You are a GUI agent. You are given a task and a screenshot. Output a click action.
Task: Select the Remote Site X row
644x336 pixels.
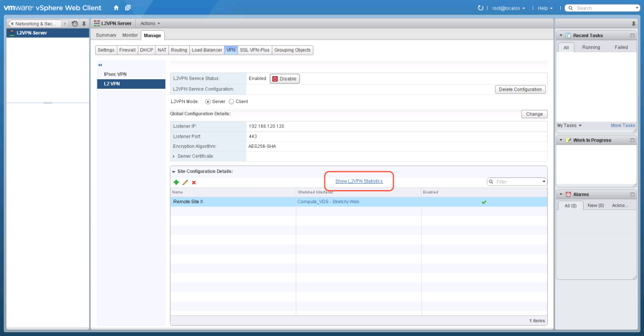(358, 202)
